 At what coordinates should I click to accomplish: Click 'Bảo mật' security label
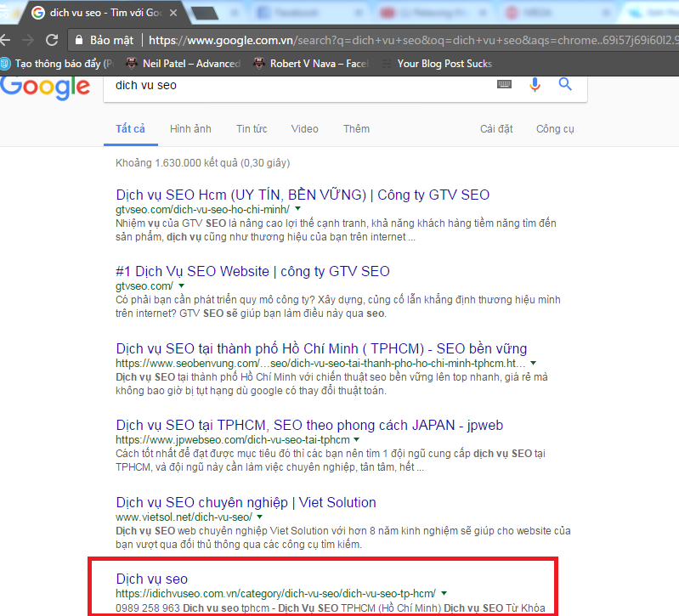pyautogui.click(x=111, y=40)
